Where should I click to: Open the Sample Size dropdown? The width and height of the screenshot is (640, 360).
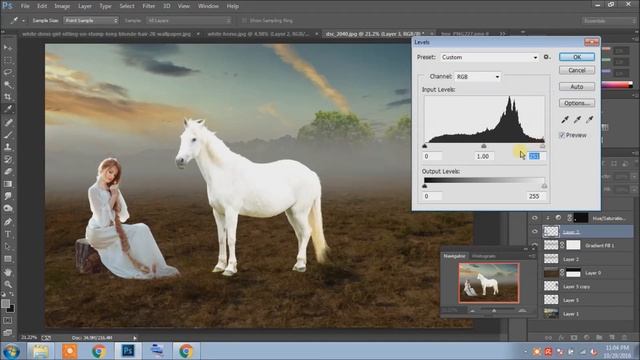pos(91,20)
